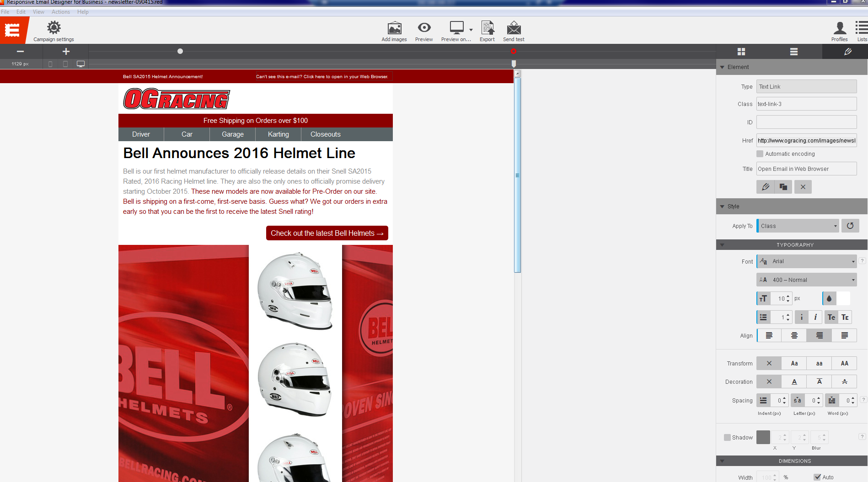The image size is (868, 482).
Task: Open the File menu
Action: (x=5, y=12)
